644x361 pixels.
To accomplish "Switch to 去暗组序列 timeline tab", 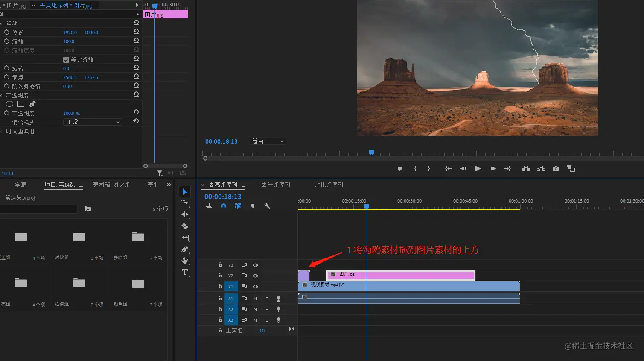I will (276, 185).
